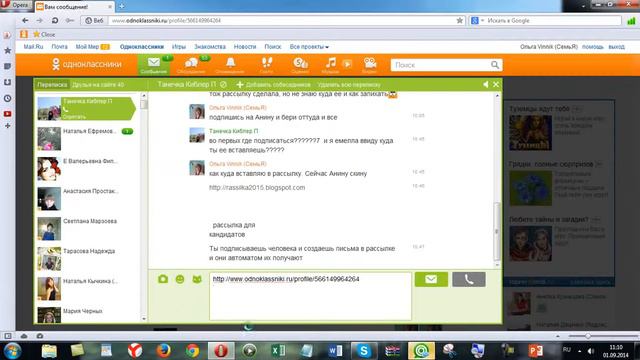Viewport: 640px width, 360px height.
Task: Click the 'помощь' help link
Action: pyautogui.click(x=593, y=47)
